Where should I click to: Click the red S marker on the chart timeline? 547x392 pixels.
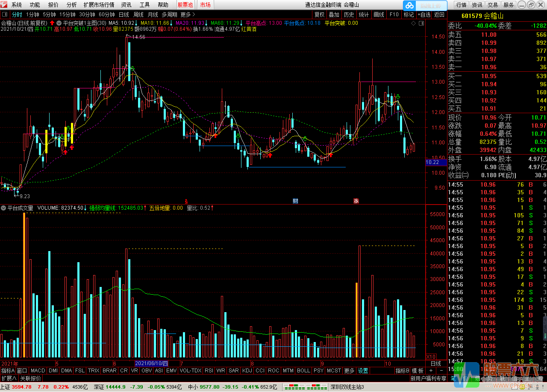pos(186,201)
